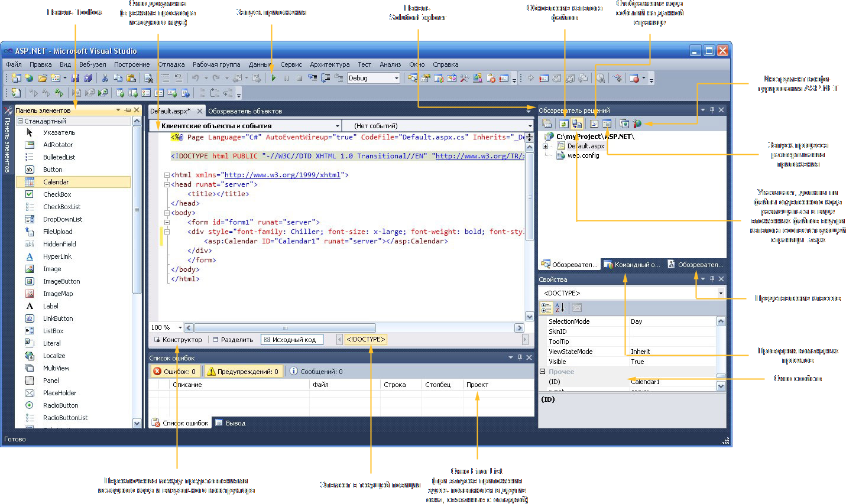Toggle the Сообщений: 0 filter
Screen dimensions: 846x504
point(316,372)
